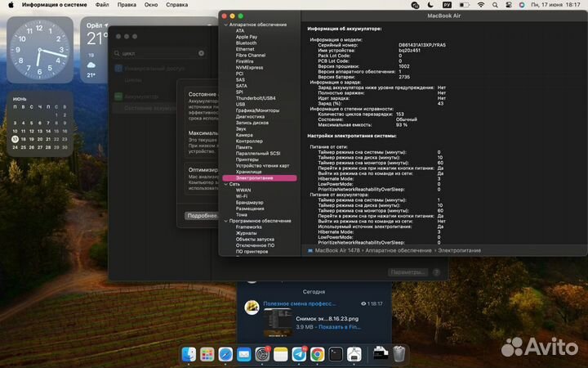This screenshot has height=368, width=588.
Task: Click day 18 in calendar widget
Action: [23, 139]
